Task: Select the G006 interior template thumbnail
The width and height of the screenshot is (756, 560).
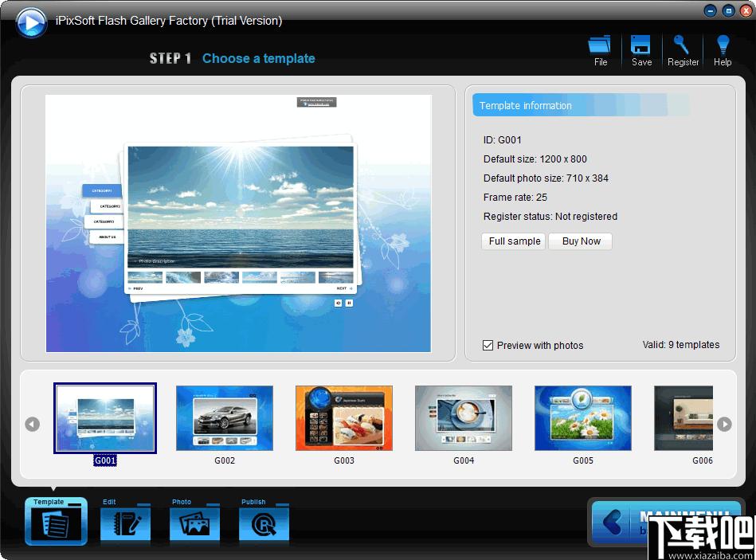Action: tap(684, 418)
